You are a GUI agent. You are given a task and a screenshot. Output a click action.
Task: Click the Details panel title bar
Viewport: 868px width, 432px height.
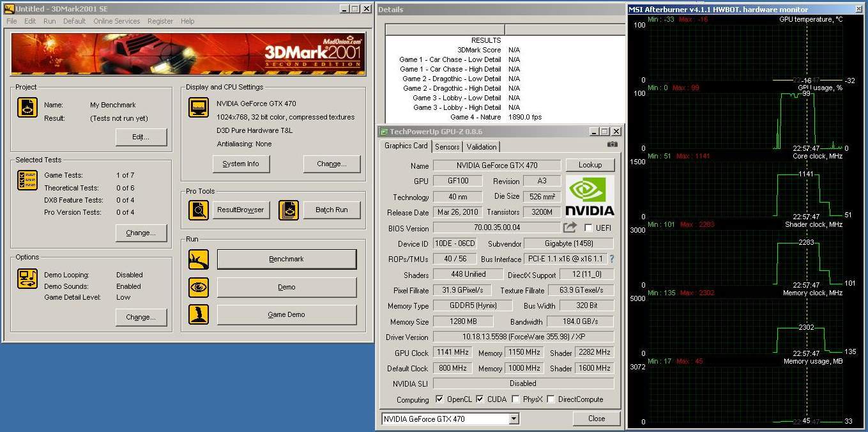[x=501, y=10]
